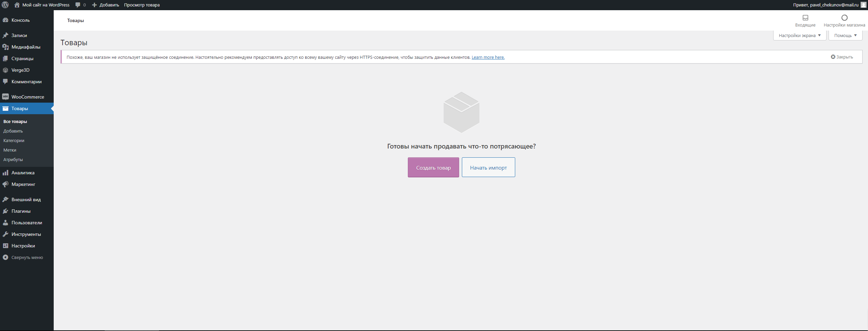
Task: Open the WooCommerce menu item
Action: 27,97
